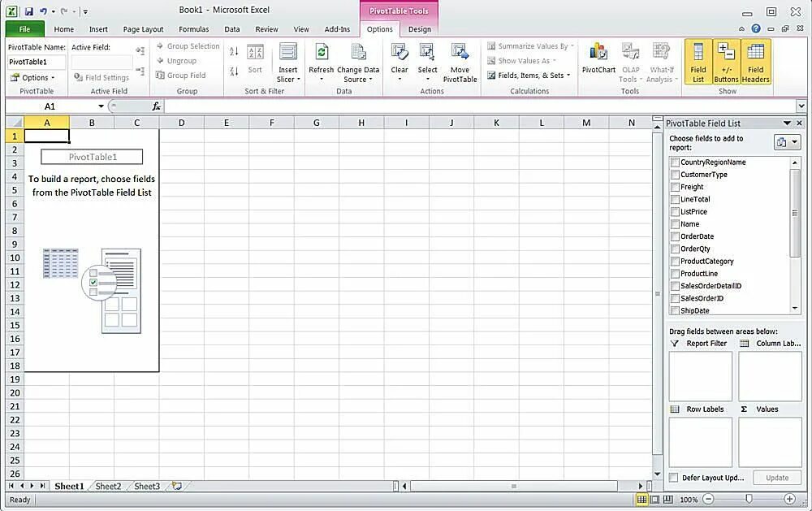The width and height of the screenshot is (812, 511).
Task: Sort ascending A to Z
Action: coord(234,51)
